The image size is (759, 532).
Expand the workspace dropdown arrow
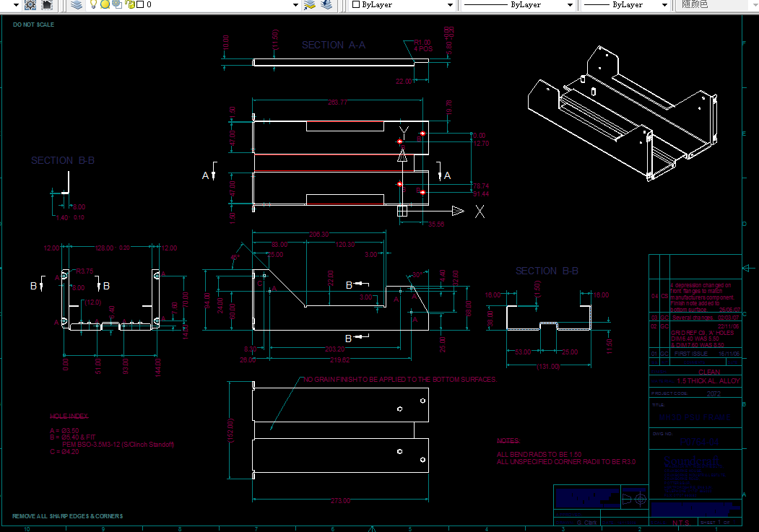coord(16,5)
